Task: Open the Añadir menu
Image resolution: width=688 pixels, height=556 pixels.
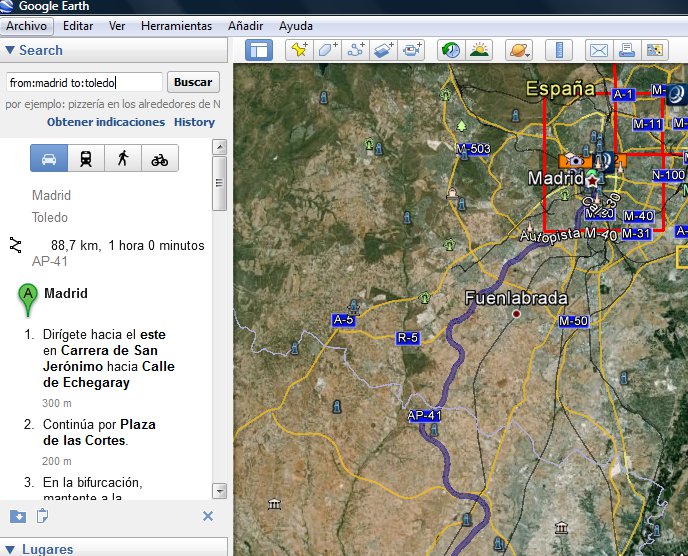Action: tap(245, 26)
